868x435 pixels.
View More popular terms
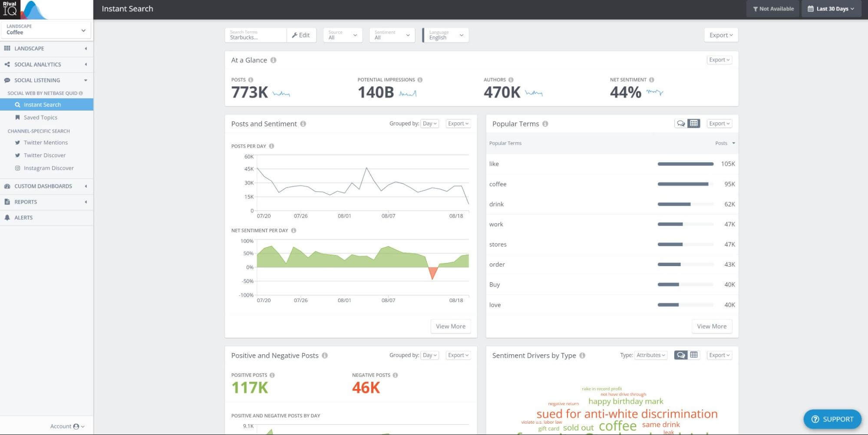click(x=711, y=326)
